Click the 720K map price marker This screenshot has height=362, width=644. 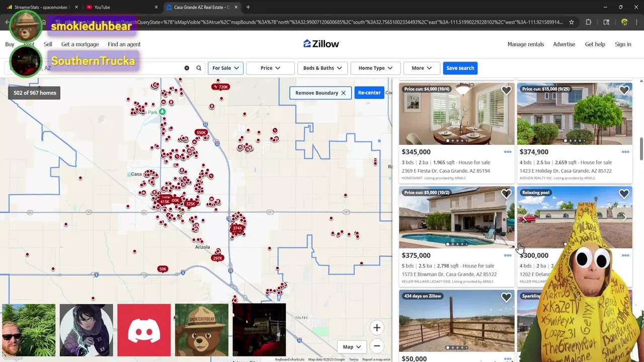pos(220,87)
